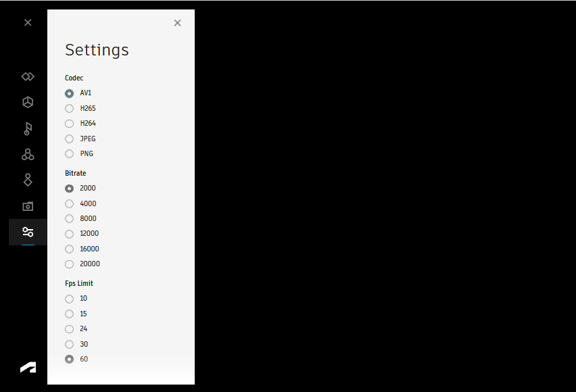Viewport: 576px width, 392px height.
Task: Close the left sidebar with the X
Action: coord(28,22)
